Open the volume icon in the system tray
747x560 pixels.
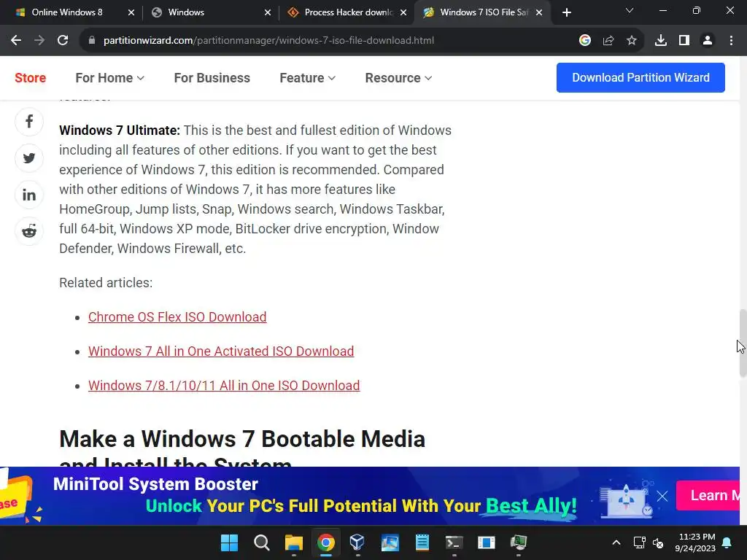click(658, 542)
